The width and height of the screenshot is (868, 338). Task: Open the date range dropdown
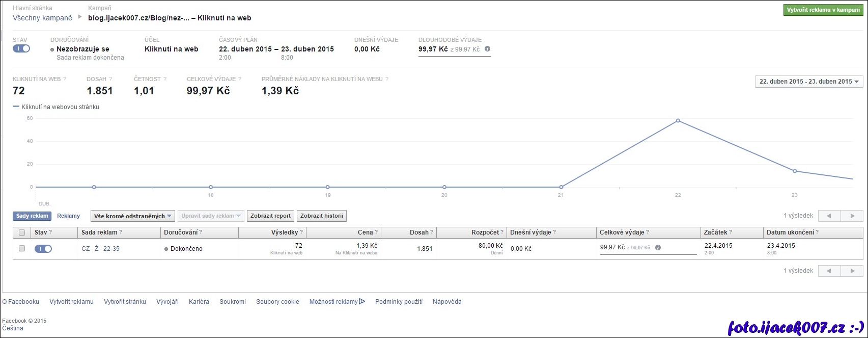pyautogui.click(x=809, y=82)
